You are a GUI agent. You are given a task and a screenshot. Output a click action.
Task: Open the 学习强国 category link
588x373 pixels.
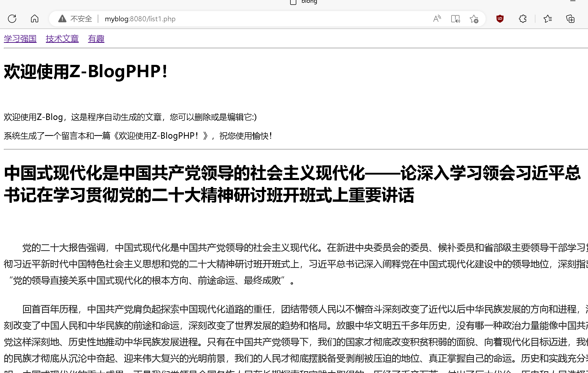(x=20, y=39)
